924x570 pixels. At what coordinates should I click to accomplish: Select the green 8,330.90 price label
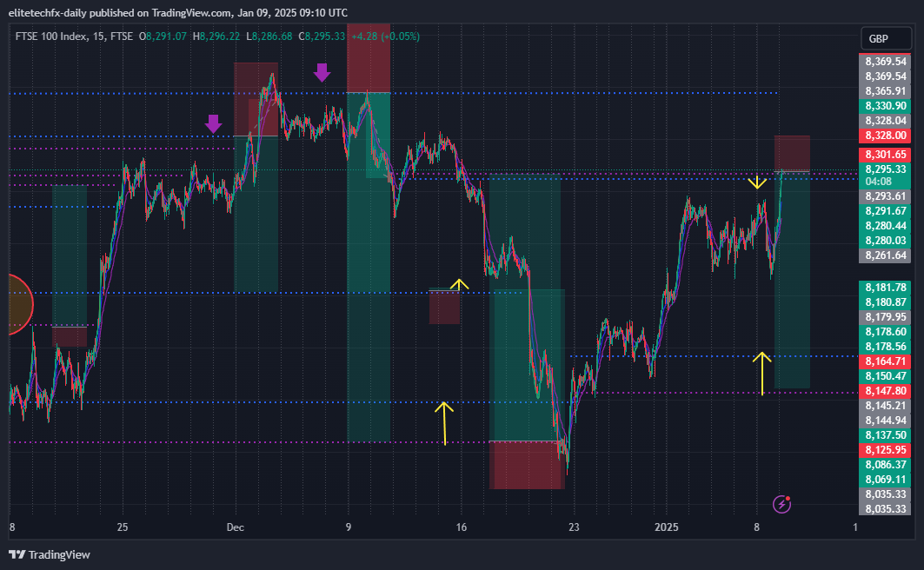pyautogui.click(x=885, y=106)
